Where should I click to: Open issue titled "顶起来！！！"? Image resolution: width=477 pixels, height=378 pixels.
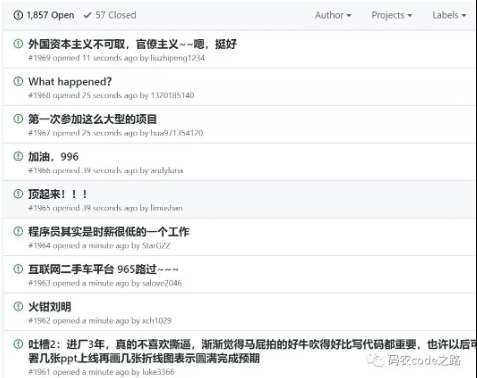(58, 194)
